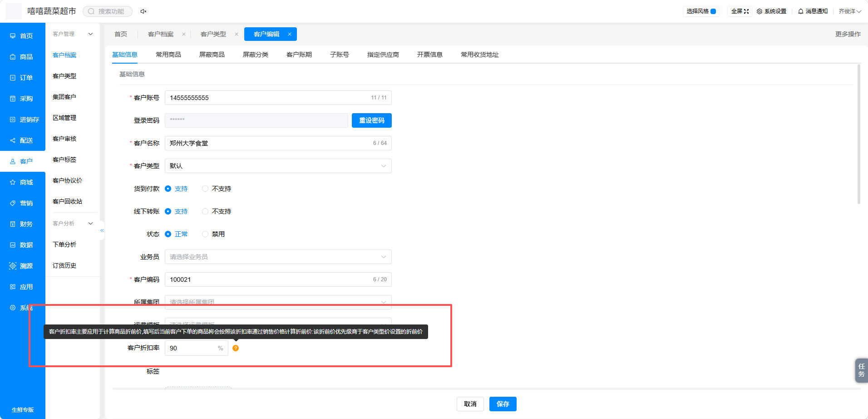Open the 业务员 dropdown
Screen dimensions: 868x419
[x=278, y=257]
